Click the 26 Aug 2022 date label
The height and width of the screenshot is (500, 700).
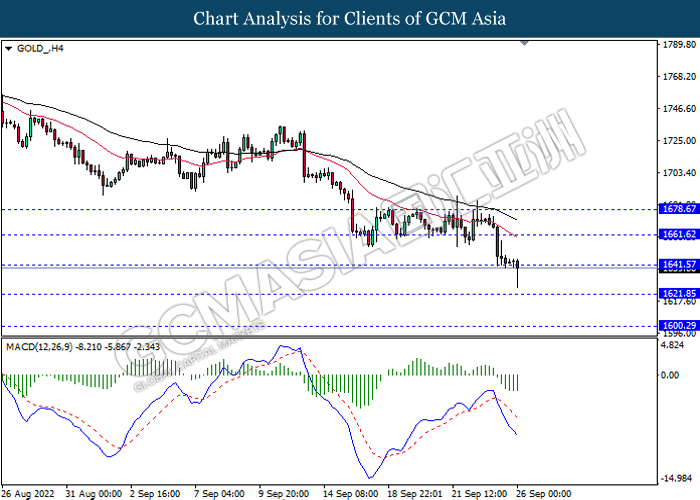28,494
